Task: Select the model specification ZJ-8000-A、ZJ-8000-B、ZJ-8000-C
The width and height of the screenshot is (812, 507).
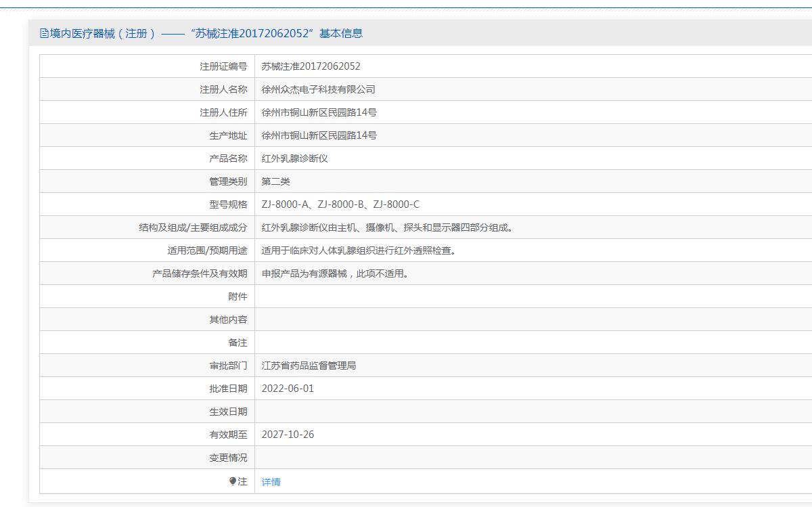Action: pos(340,204)
